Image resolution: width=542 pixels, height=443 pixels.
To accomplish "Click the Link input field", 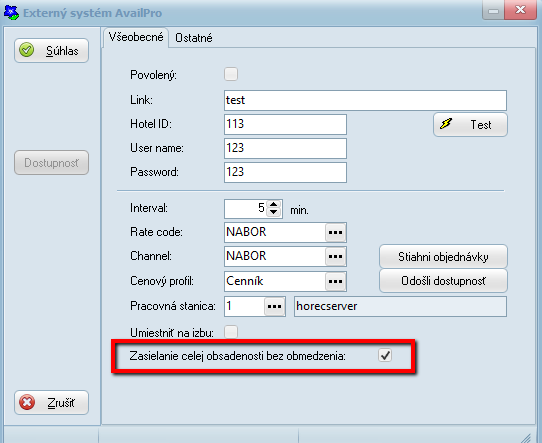I will 365,100.
